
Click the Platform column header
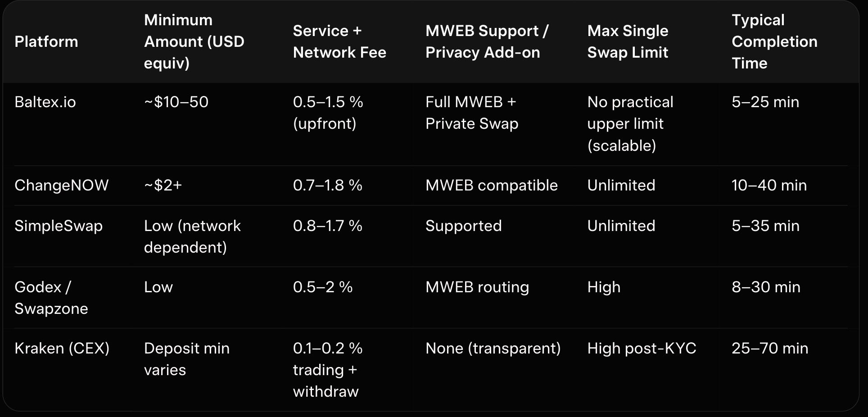(x=46, y=41)
